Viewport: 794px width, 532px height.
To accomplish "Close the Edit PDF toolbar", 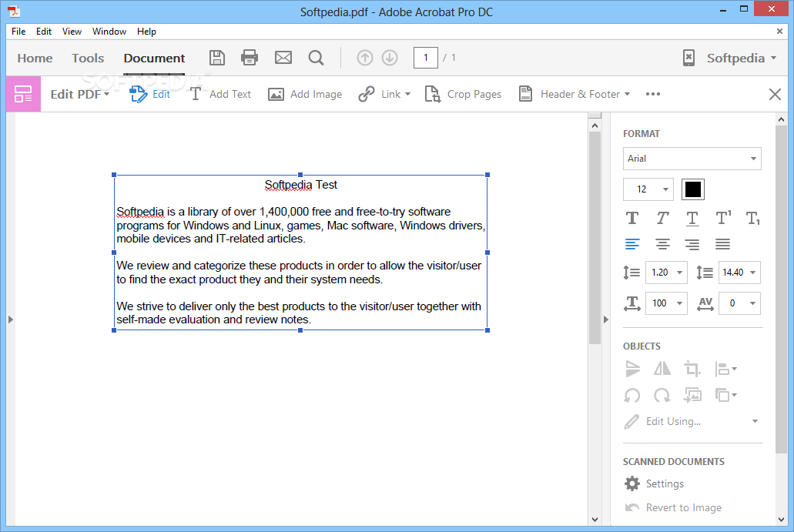I will (x=775, y=94).
